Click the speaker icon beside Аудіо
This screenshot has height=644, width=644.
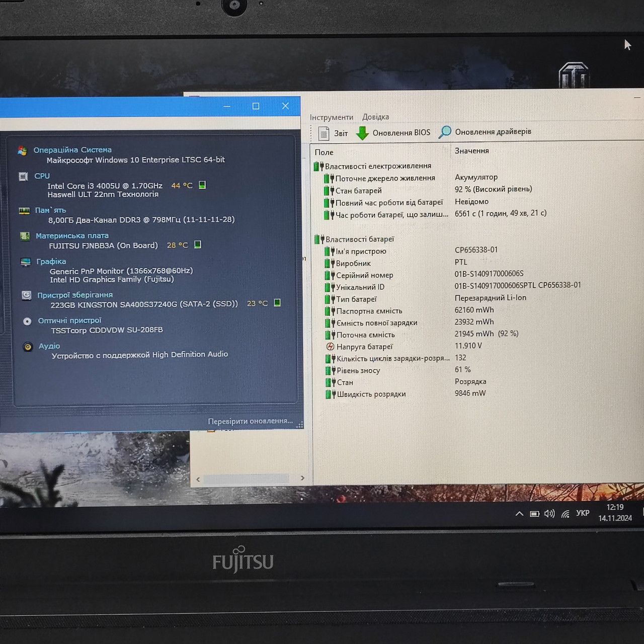click(x=28, y=347)
